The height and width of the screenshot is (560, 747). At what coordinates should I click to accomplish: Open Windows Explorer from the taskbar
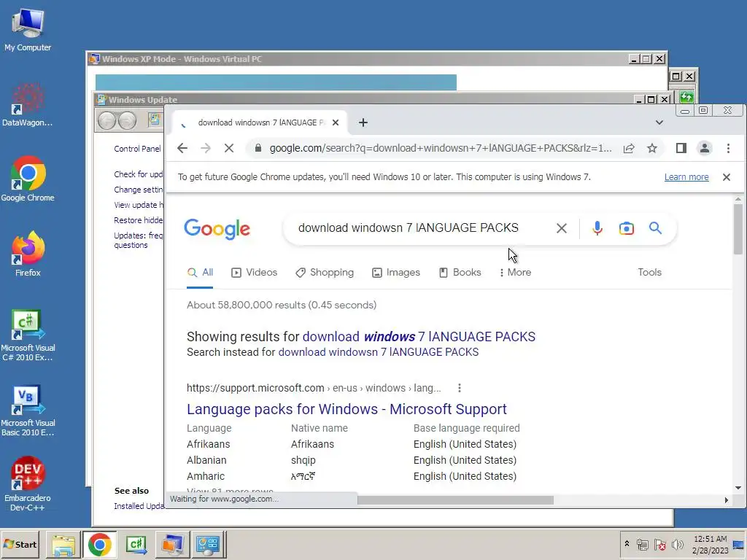(63, 545)
